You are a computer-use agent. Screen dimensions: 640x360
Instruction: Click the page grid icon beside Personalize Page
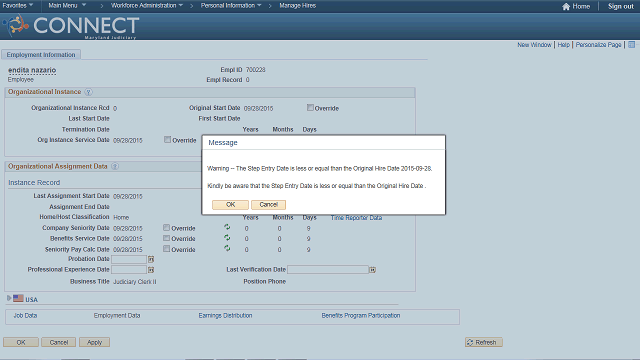(x=631, y=44)
